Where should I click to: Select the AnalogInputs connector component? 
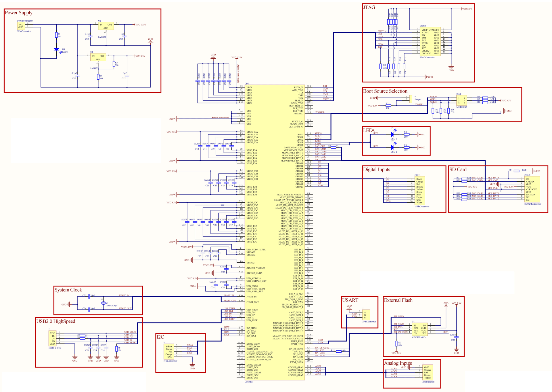(428, 372)
